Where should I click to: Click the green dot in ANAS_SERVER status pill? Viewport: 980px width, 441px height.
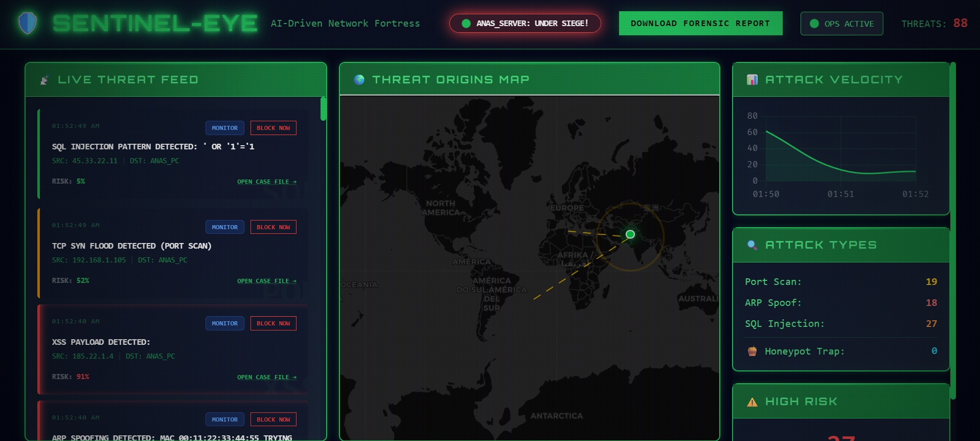point(466,24)
